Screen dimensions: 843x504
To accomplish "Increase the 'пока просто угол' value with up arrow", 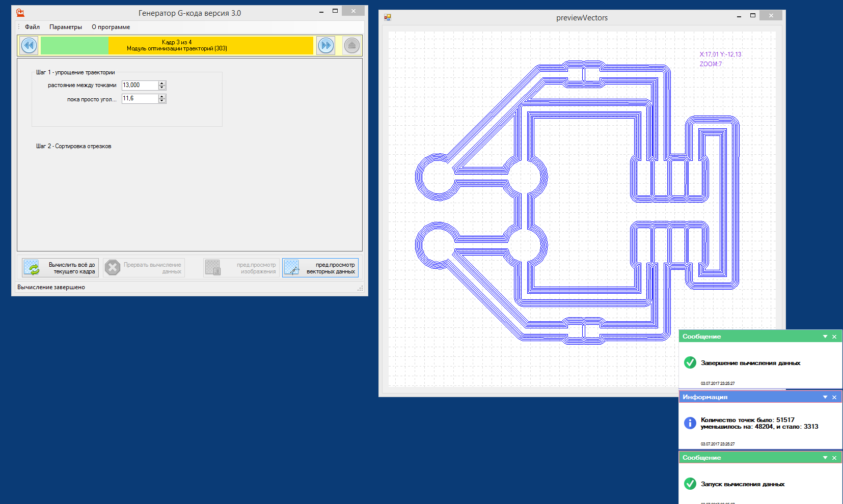I will pyautogui.click(x=162, y=96).
